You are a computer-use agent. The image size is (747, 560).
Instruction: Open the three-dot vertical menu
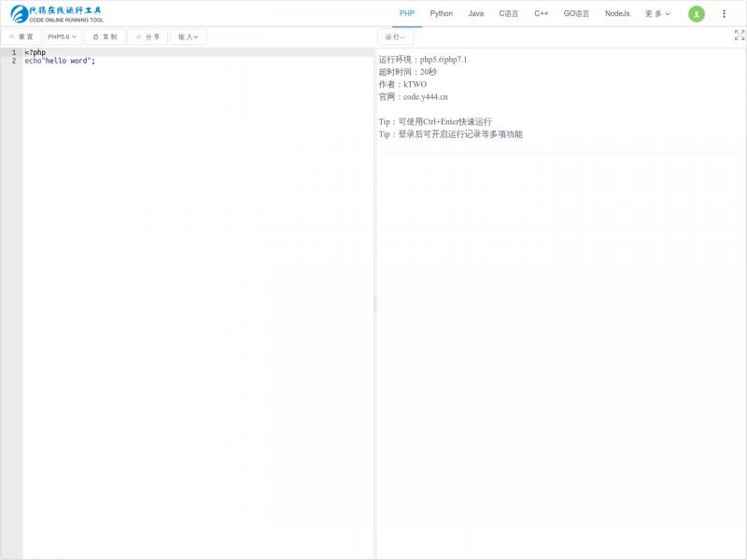coord(724,14)
